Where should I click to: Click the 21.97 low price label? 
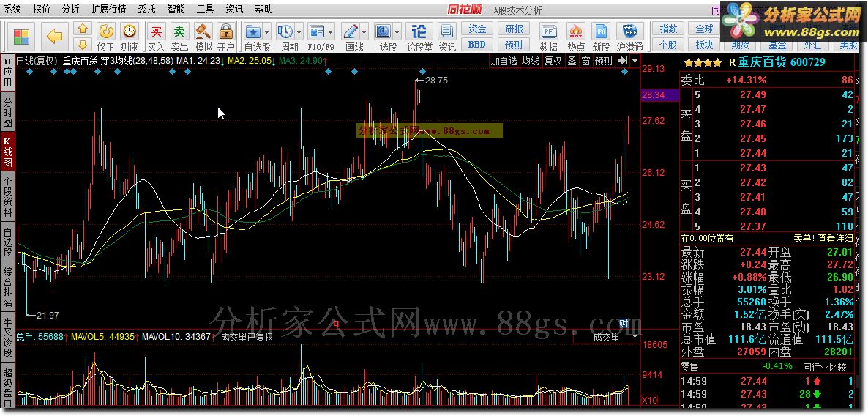tap(47, 315)
